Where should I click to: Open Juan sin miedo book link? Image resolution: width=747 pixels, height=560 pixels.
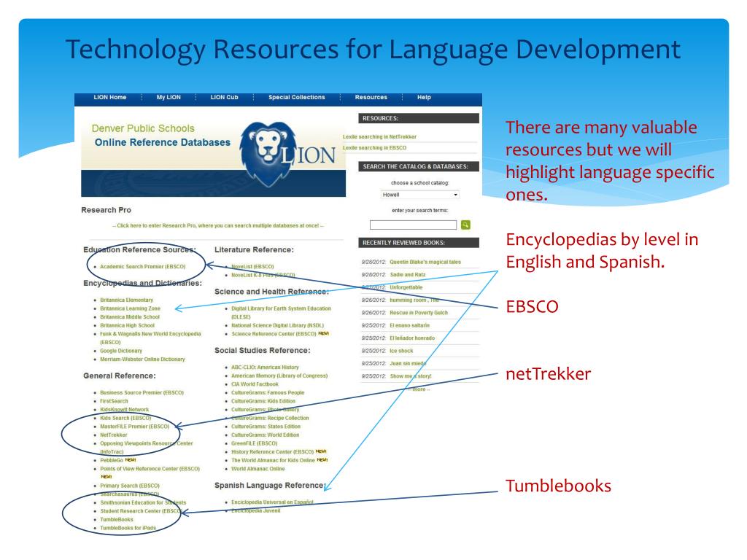pyautogui.click(x=408, y=363)
